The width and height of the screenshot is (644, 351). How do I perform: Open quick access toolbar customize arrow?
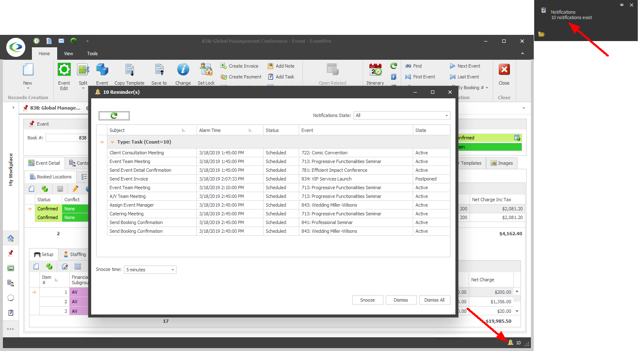(87, 41)
